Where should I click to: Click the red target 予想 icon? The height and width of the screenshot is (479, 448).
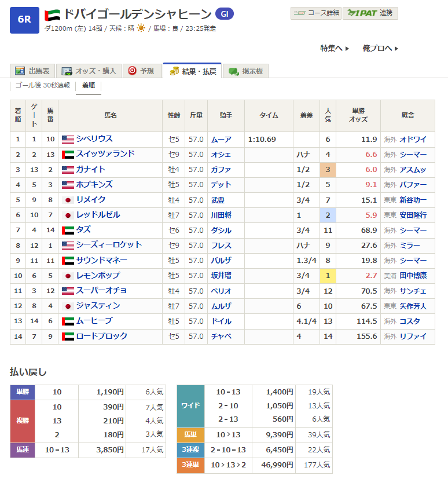(x=132, y=71)
